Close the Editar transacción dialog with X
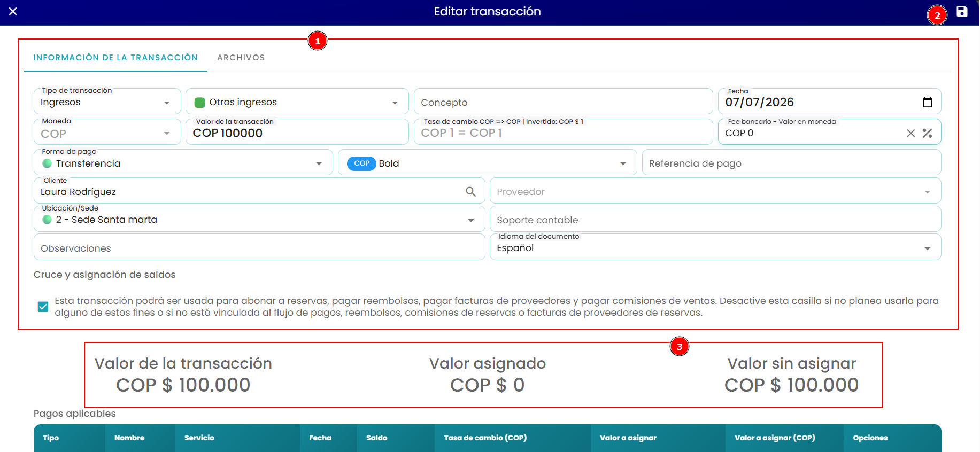Screen dimensions: 980x452 click(x=13, y=11)
